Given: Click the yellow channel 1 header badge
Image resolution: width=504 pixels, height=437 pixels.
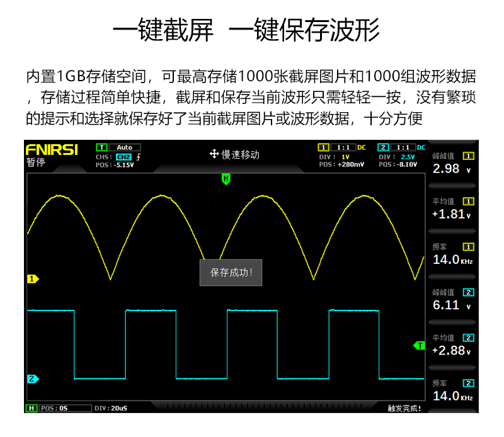Looking at the screenshot, I should [323, 147].
